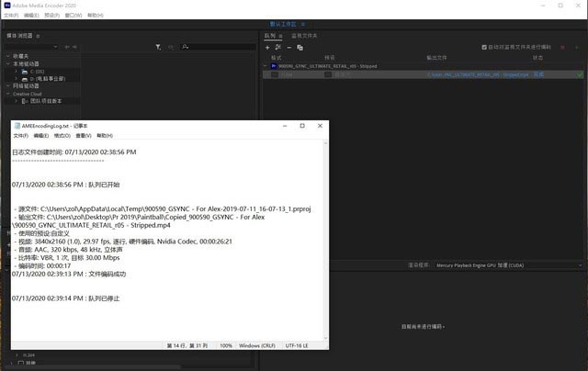Open the Mercury Playback Engine renderer dropdown
The height and width of the screenshot is (371, 588).
508,265
